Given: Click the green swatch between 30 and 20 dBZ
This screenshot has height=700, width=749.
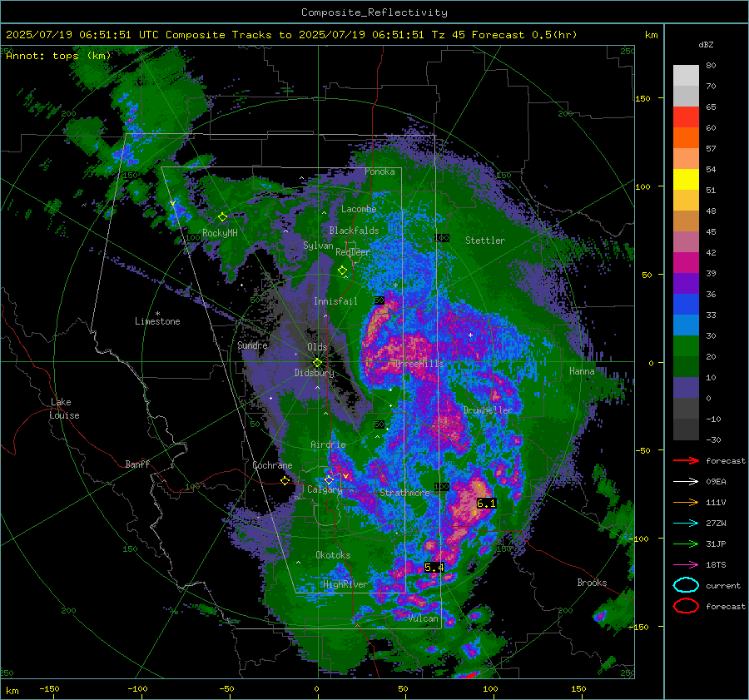Looking at the screenshot, I should (x=686, y=346).
